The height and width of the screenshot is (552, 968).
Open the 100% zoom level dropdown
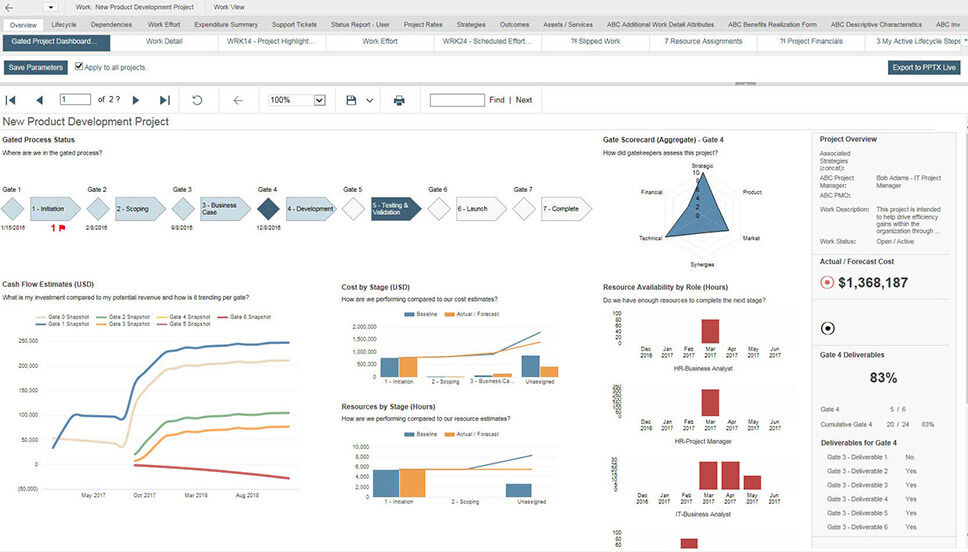tap(319, 100)
